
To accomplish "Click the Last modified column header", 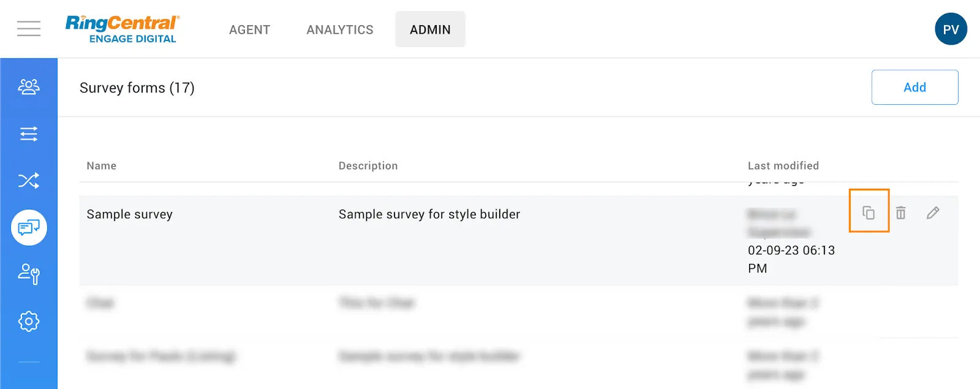I will tap(783, 165).
